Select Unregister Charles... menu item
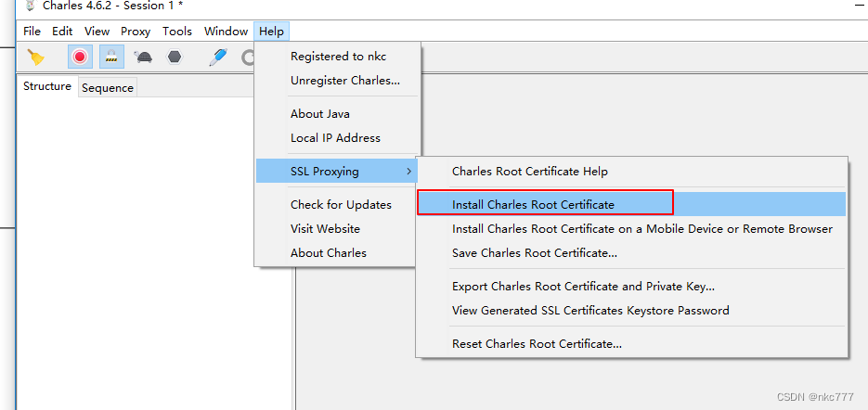868x410 pixels. pos(338,81)
